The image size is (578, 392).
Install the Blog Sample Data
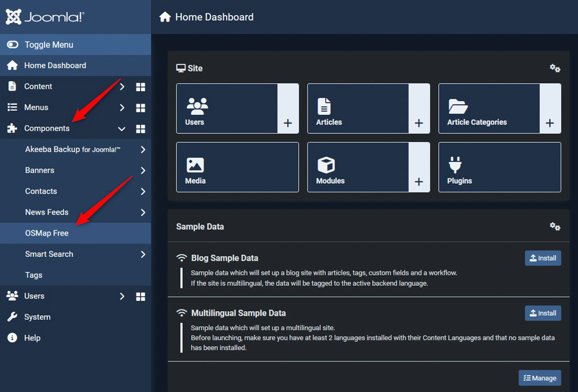[542, 258]
